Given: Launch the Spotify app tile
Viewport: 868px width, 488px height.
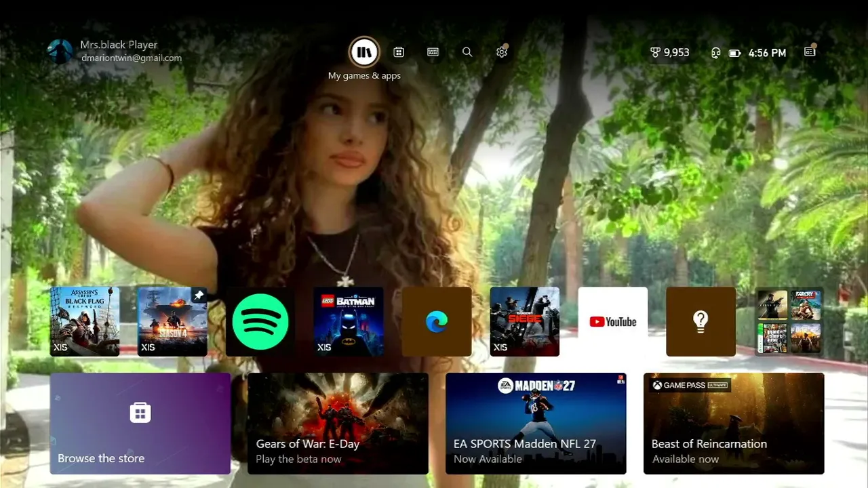Looking at the screenshot, I should pos(260,321).
